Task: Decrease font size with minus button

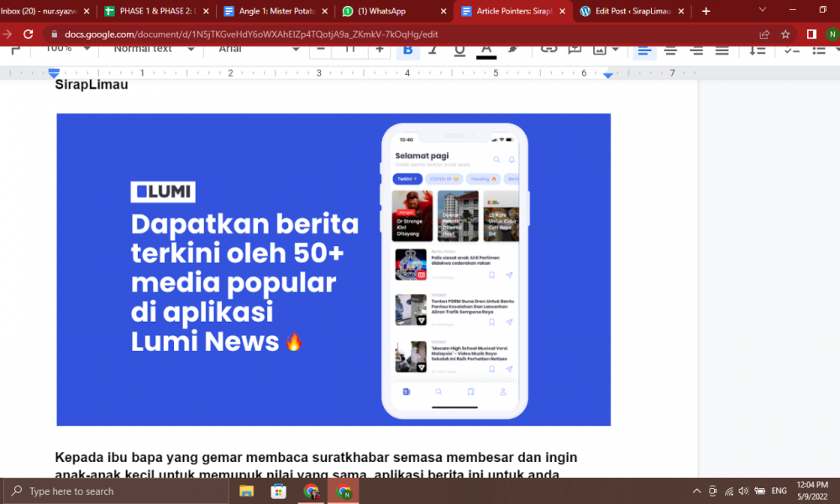Action: tap(320, 50)
